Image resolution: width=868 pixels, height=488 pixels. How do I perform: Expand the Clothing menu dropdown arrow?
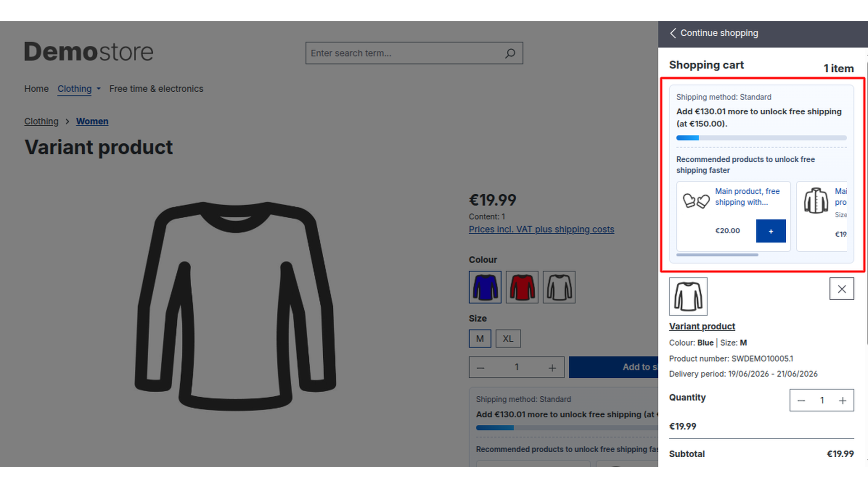(99, 89)
